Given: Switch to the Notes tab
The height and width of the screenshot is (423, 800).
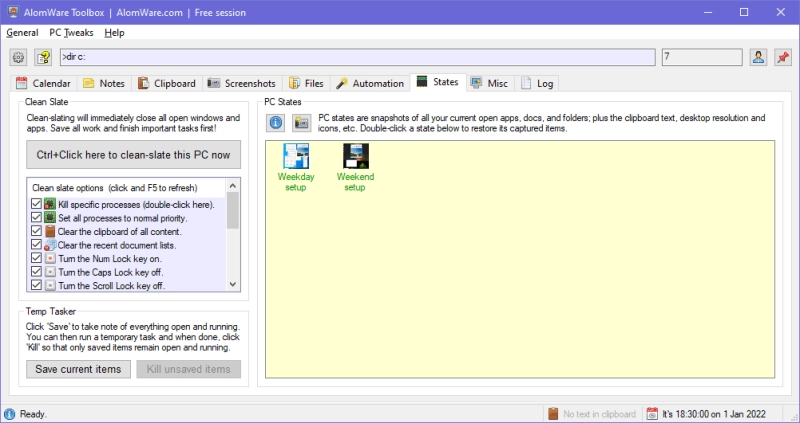Looking at the screenshot, I should [x=104, y=83].
